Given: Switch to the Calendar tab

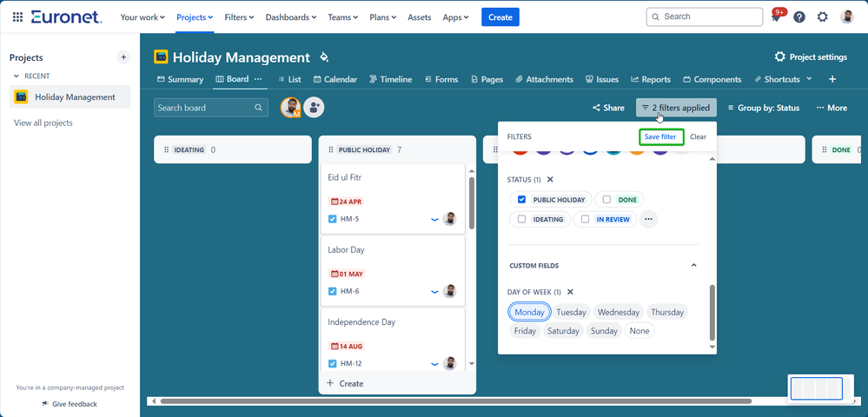Looking at the screenshot, I should (335, 79).
